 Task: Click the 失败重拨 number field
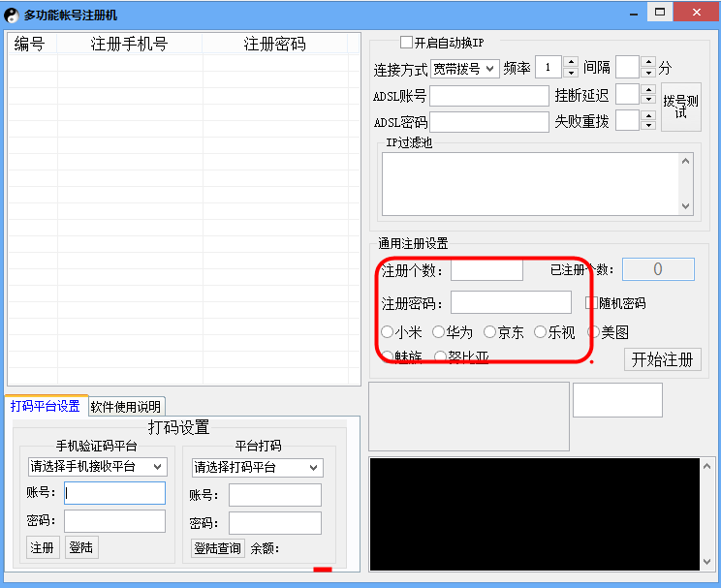pyautogui.click(x=627, y=120)
